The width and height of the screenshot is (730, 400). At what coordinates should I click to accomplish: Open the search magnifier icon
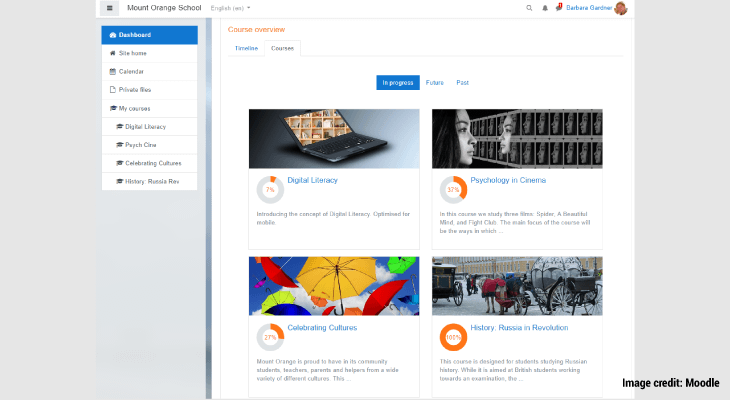click(529, 8)
